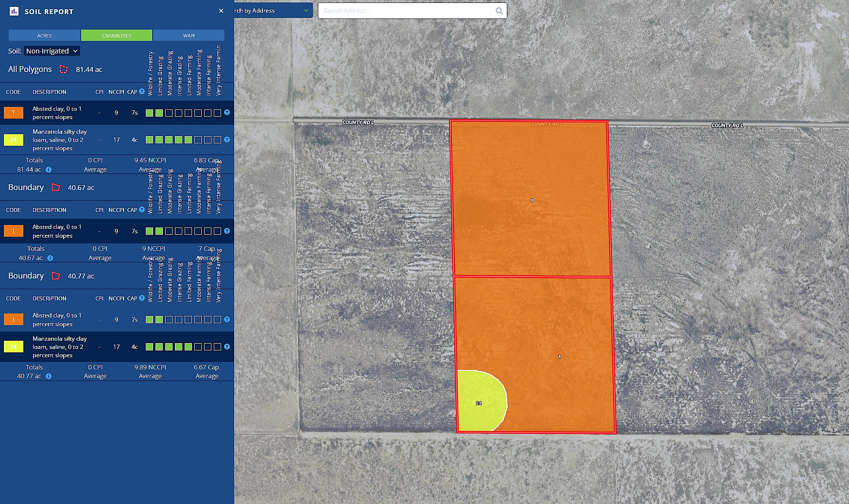
Task: Click the CAP help icon in 40.77 ac Boundary header
Action: 142,298
